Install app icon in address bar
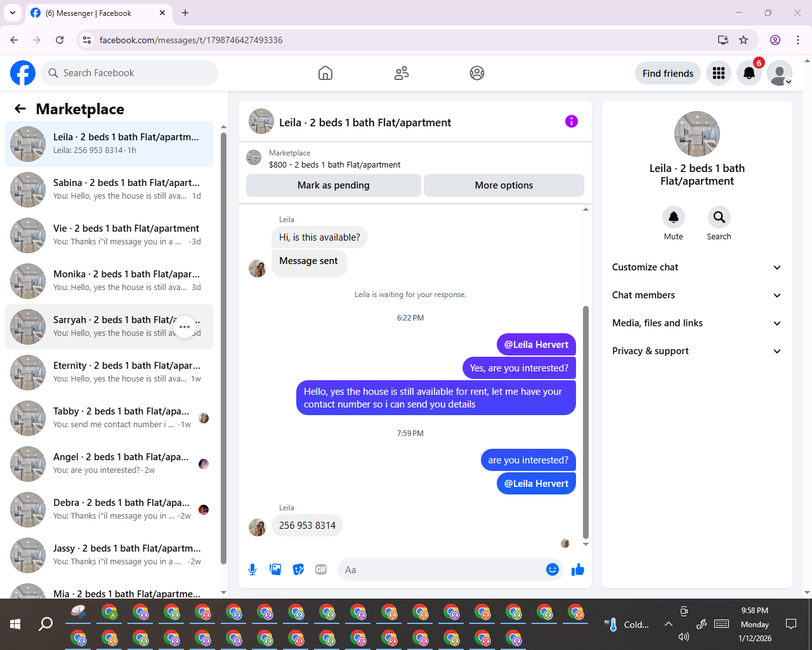This screenshot has height=650, width=812. (x=723, y=40)
